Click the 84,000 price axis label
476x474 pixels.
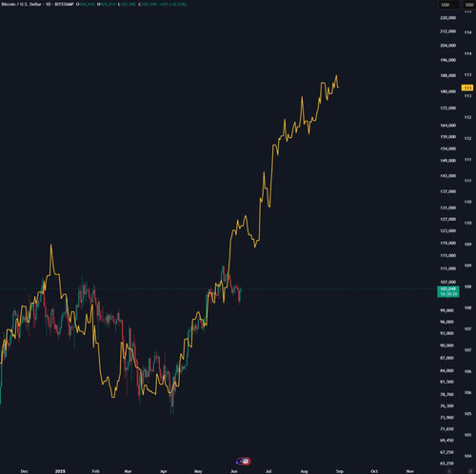coord(446,370)
